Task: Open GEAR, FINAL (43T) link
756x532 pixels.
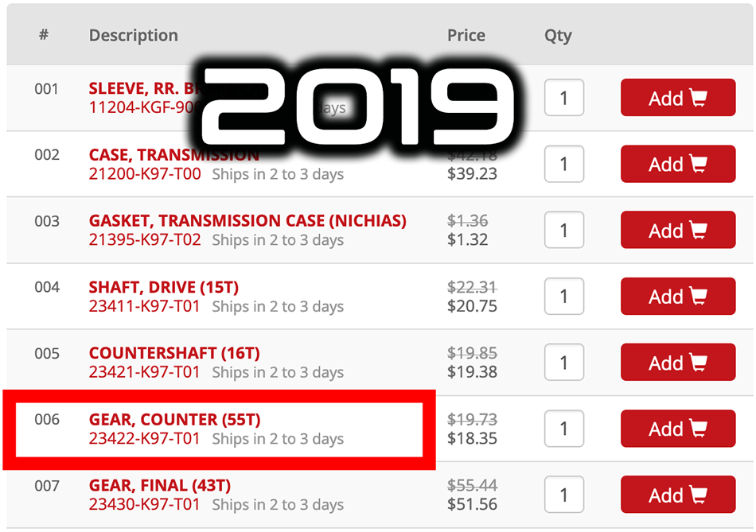Action: click(x=160, y=485)
